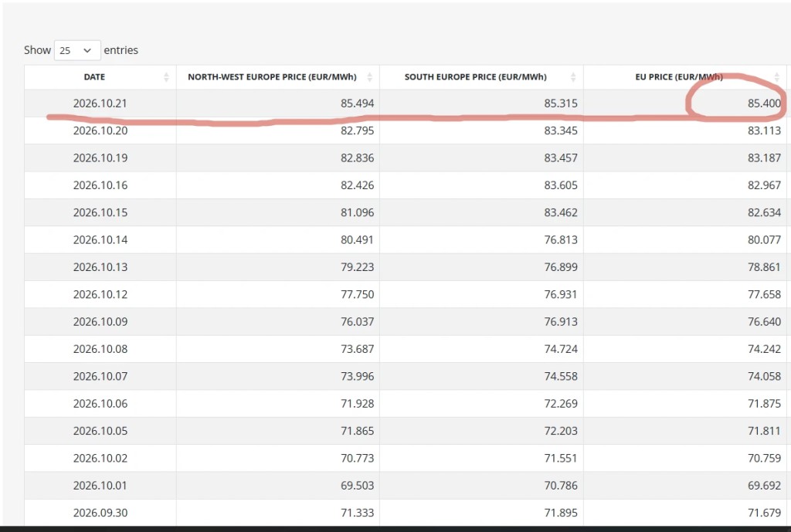Click North-West price value 79.223

357,266
